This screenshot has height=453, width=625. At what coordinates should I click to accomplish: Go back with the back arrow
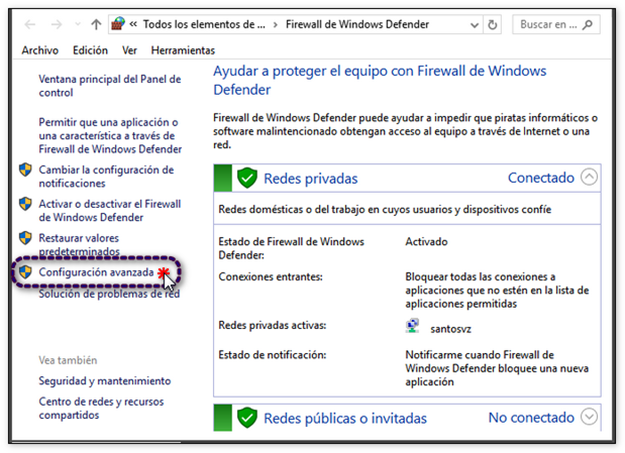30,25
